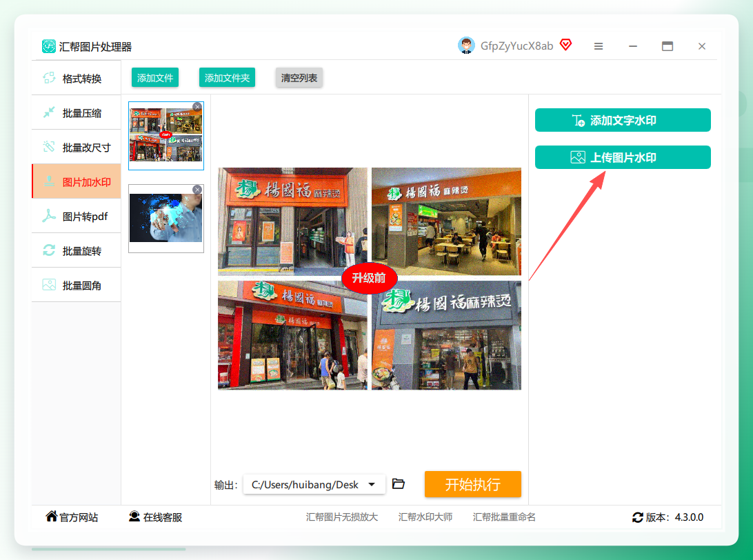Click the version text 4.3.0.0
The image size is (753, 560).
click(x=689, y=517)
